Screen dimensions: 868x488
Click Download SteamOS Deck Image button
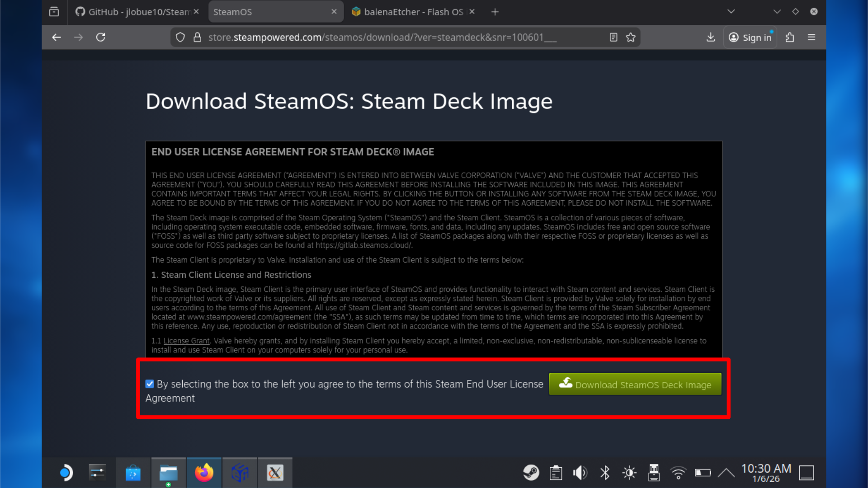(635, 384)
